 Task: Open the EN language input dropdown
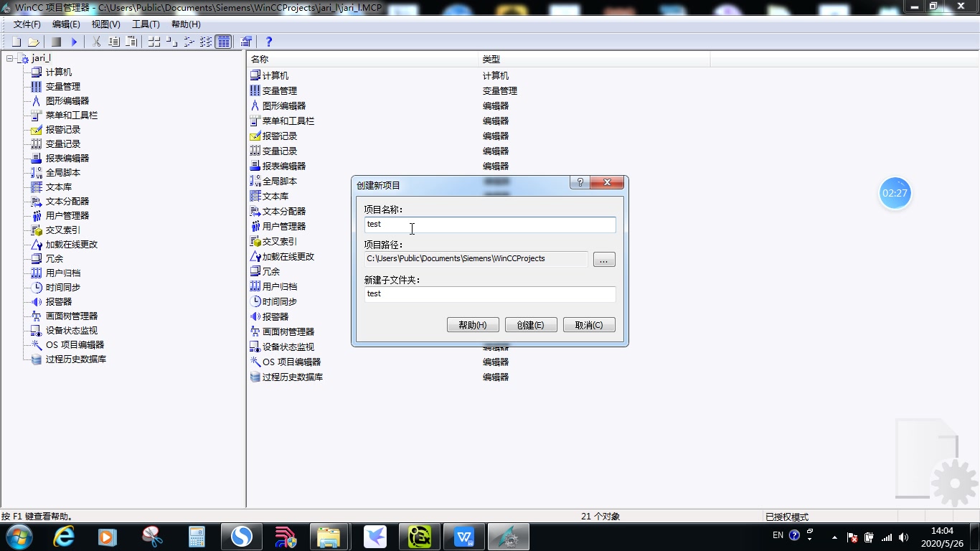coord(778,536)
